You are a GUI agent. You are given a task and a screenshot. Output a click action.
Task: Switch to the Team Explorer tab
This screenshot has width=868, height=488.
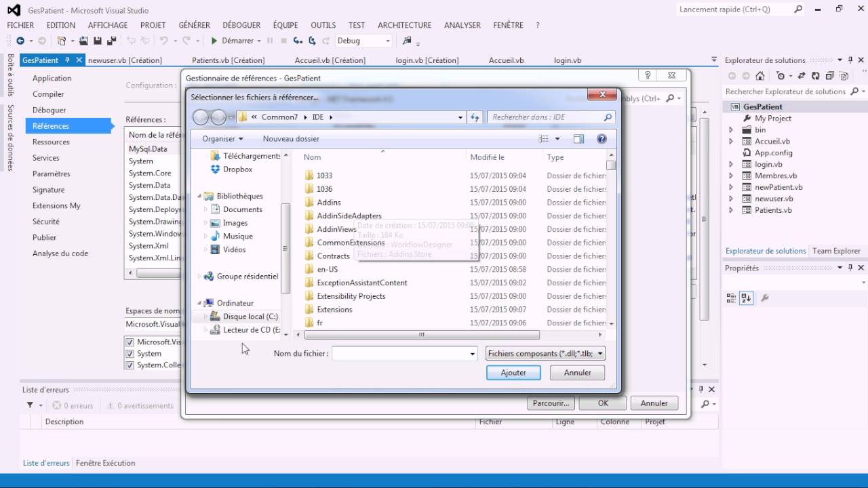click(836, 251)
